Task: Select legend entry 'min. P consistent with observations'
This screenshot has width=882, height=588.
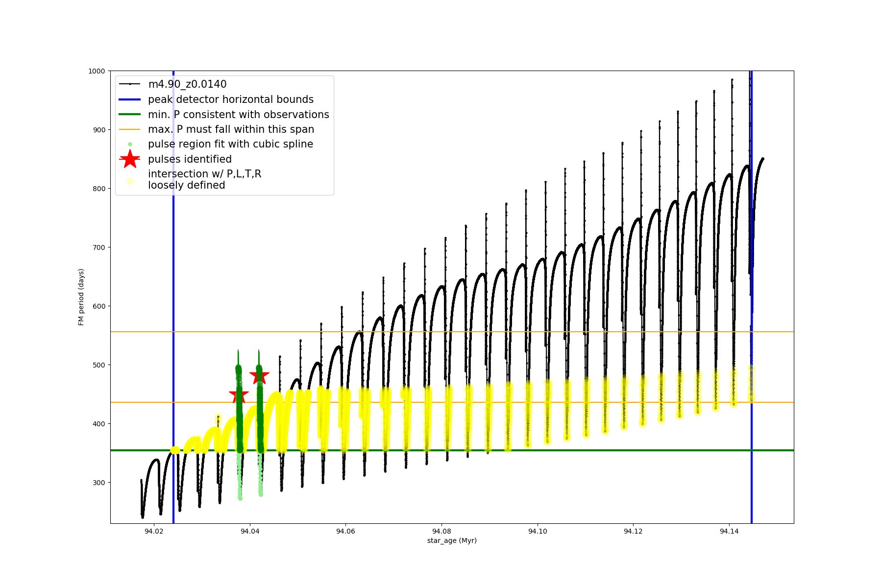Action: [238, 115]
